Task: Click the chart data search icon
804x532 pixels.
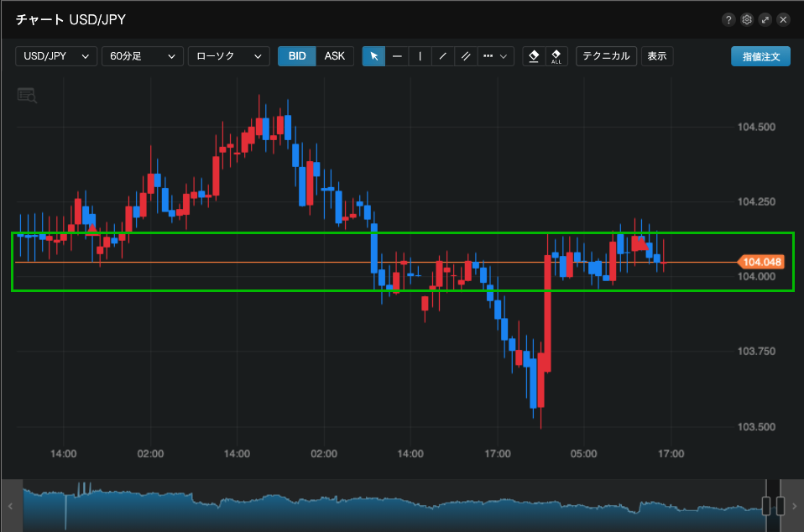Action: tap(27, 95)
